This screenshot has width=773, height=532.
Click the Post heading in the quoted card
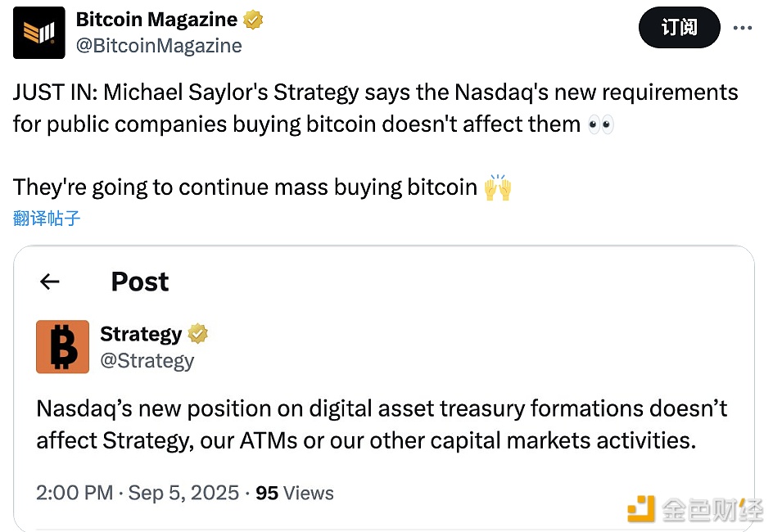coord(140,282)
